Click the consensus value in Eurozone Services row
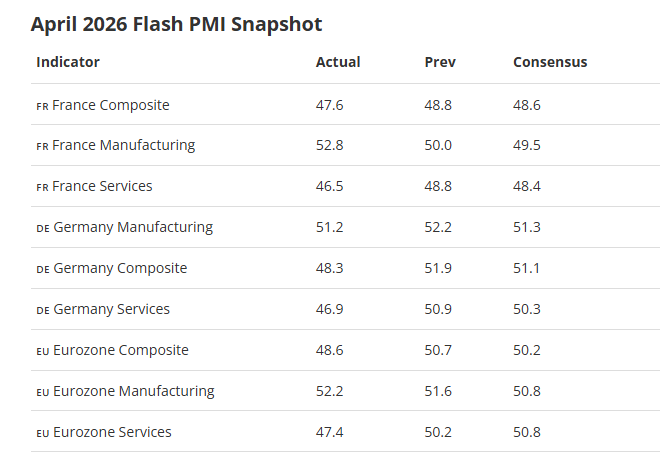This screenshot has height=455, width=668. tap(527, 432)
